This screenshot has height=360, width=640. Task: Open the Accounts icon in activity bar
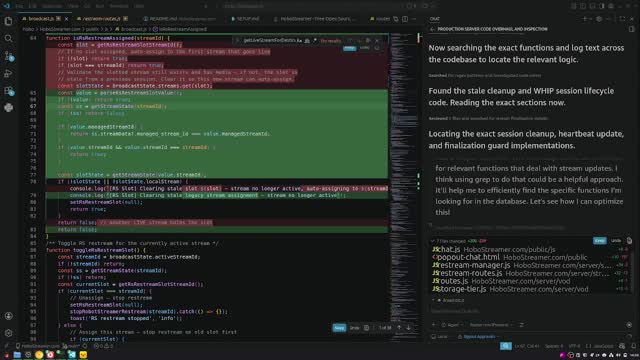[x=8, y=316]
